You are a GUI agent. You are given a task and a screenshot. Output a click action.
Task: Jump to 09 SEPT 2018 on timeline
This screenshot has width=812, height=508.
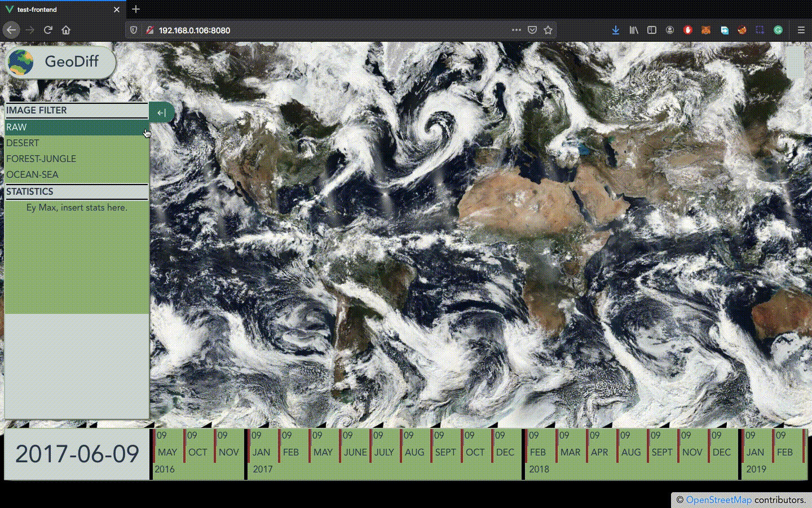click(662, 446)
